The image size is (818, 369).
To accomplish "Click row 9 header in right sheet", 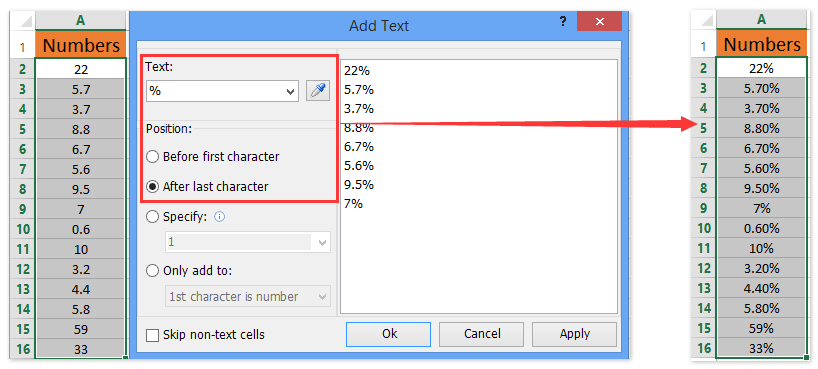I will (x=704, y=208).
